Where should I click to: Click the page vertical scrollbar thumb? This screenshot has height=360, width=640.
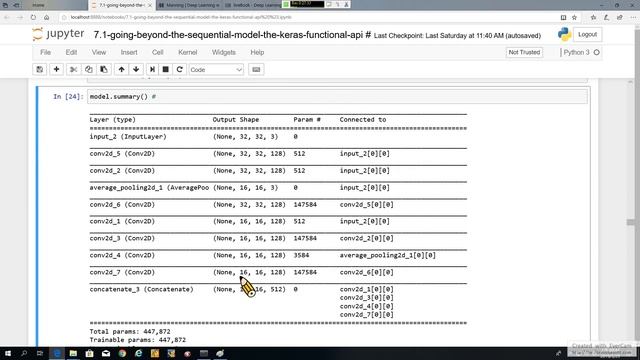point(631,222)
